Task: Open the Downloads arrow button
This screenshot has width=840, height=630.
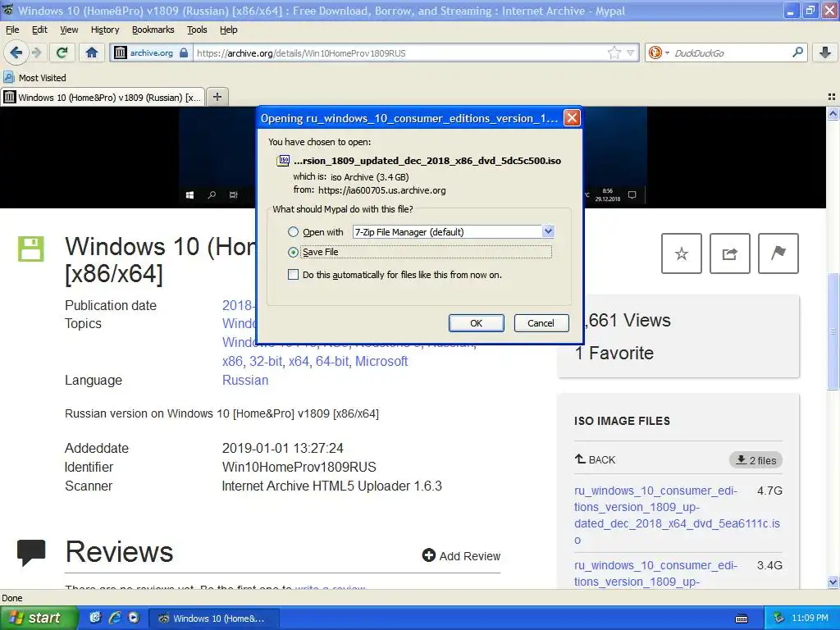Action: click(825, 52)
